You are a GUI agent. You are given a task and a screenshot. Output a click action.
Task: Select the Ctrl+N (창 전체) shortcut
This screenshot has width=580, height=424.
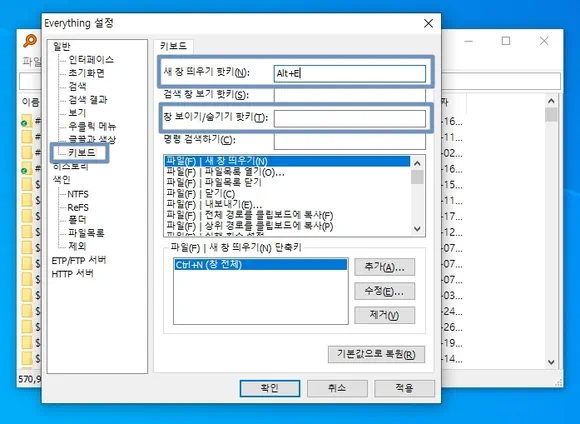point(260,265)
